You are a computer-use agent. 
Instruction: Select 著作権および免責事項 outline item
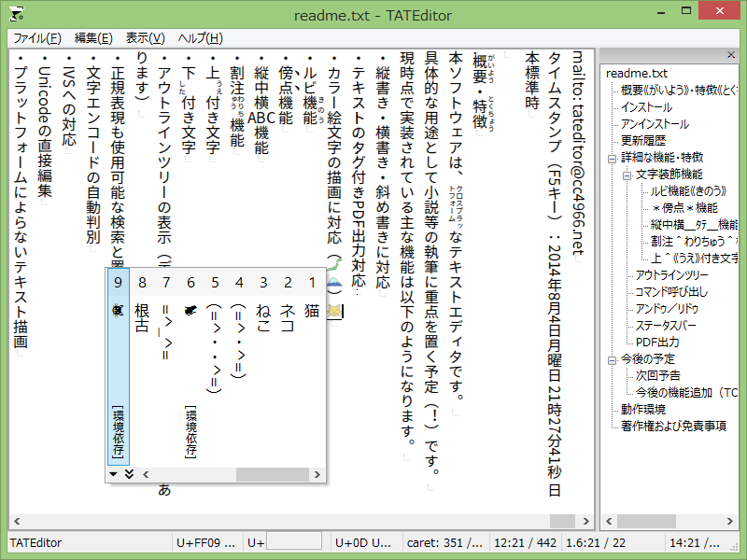click(x=673, y=426)
